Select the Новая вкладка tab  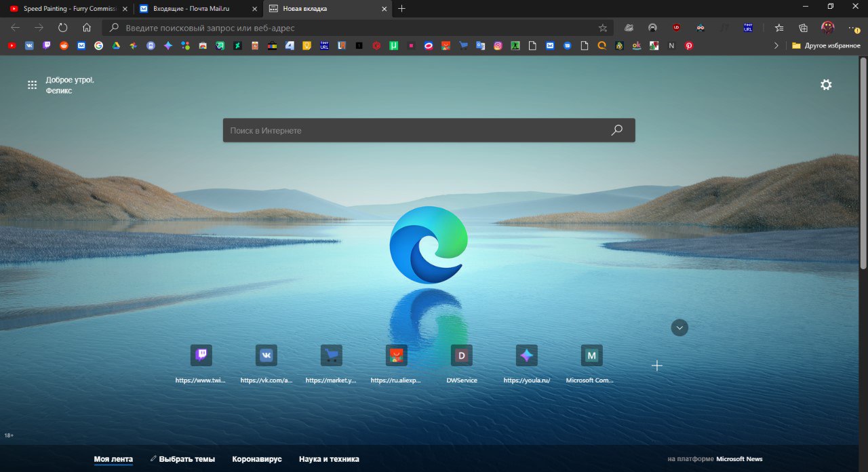pyautogui.click(x=328, y=8)
